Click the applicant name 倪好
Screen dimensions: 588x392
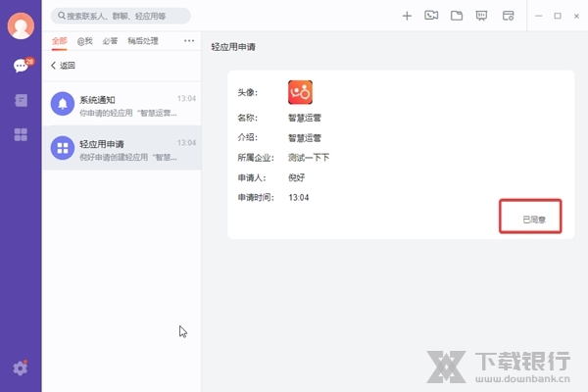coord(296,177)
